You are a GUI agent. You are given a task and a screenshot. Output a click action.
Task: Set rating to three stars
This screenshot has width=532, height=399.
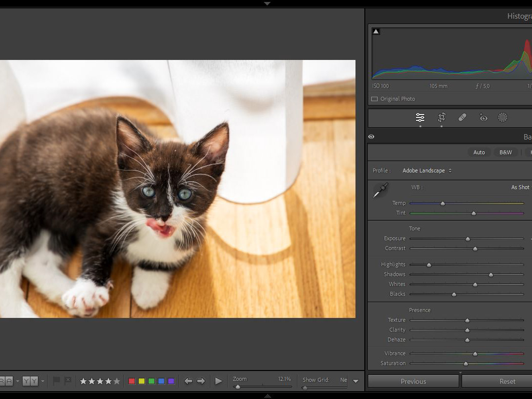point(100,381)
